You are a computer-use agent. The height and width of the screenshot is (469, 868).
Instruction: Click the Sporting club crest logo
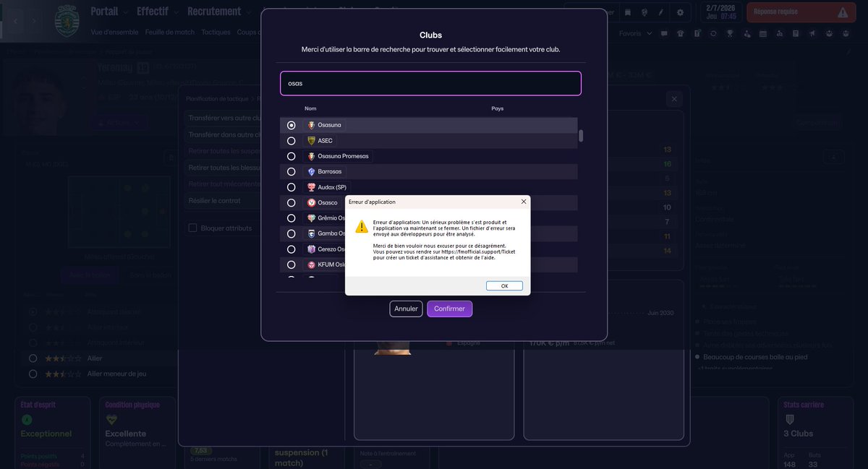tap(67, 20)
